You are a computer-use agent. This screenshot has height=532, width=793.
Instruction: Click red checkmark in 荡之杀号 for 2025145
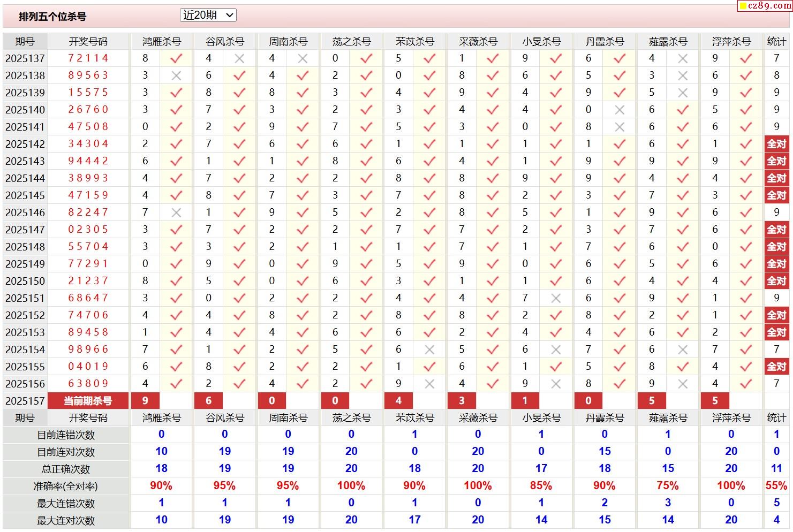pyautogui.click(x=366, y=195)
